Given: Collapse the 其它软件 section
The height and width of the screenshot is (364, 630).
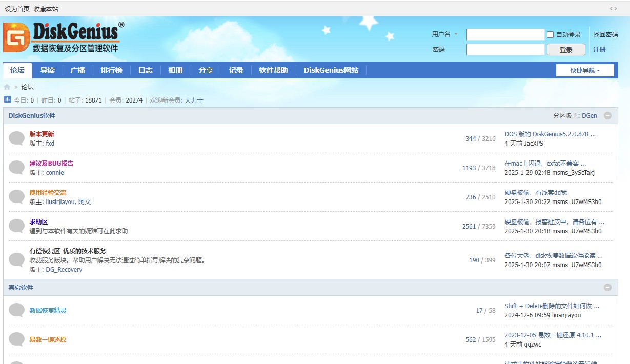Looking at the screenshot, I should tap(607, 288).
